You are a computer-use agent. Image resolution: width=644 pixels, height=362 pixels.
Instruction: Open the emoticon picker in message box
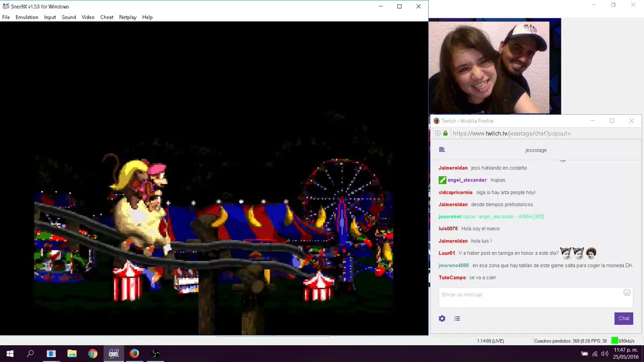[627, 293]
